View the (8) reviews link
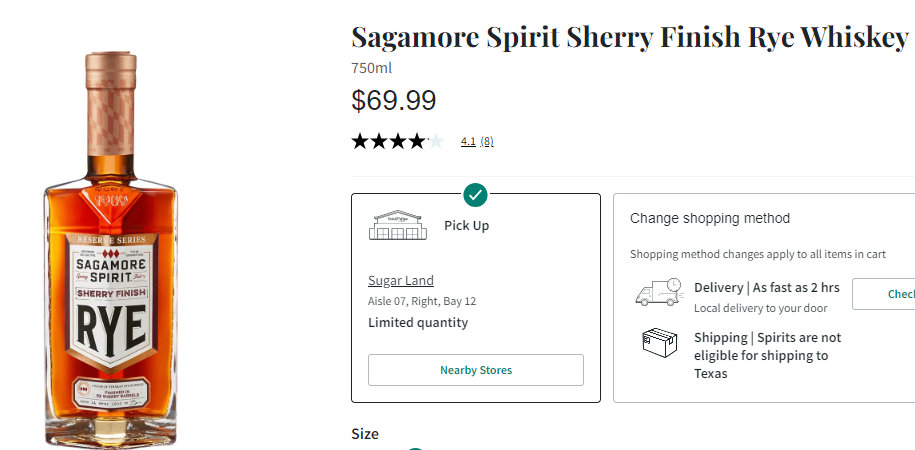This screenshot has width=915, height=450. point(487,142)
